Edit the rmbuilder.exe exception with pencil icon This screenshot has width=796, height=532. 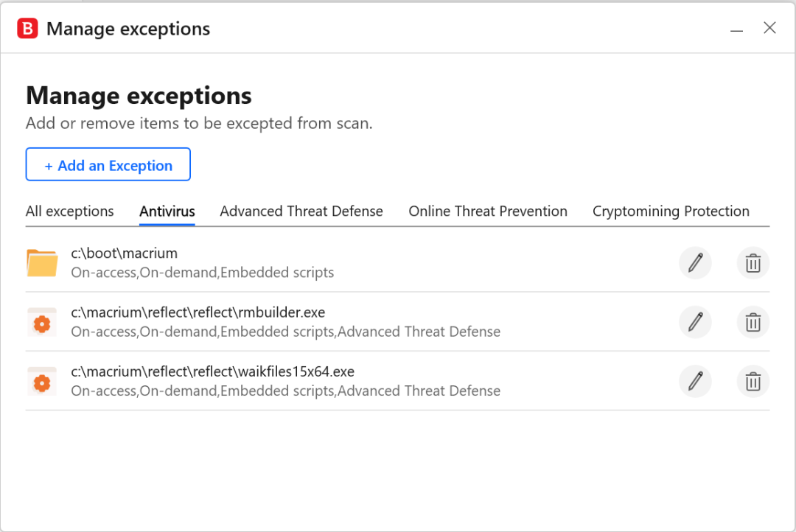click(695, 322)
